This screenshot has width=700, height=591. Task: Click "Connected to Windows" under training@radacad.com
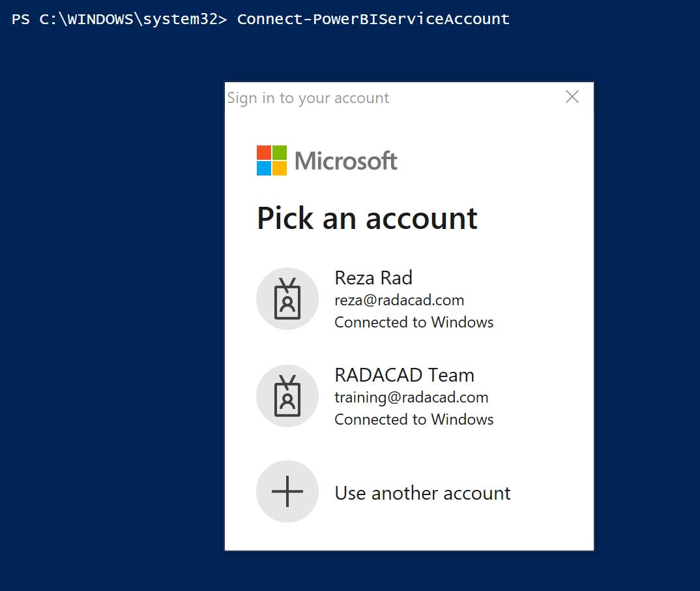click(414, 419)
